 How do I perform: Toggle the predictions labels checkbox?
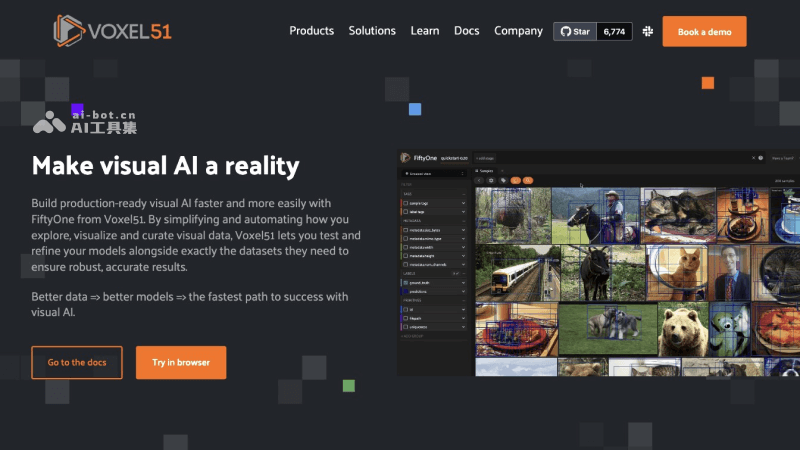(406, 291)
